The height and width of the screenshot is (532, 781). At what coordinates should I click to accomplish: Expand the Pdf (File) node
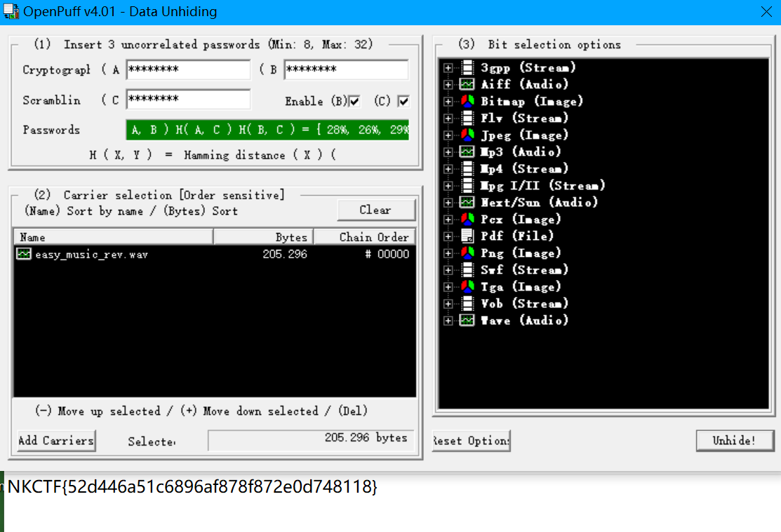coord(448,236)
